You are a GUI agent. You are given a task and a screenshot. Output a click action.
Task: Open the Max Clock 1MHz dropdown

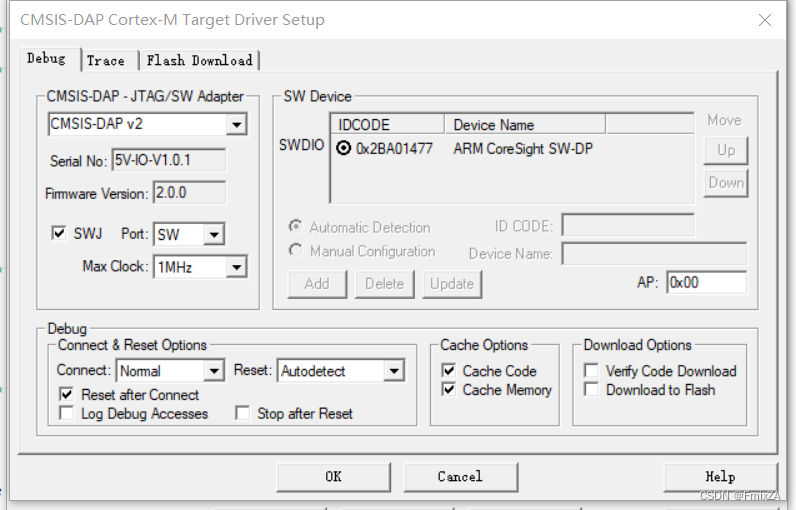(x=237, y=267)
